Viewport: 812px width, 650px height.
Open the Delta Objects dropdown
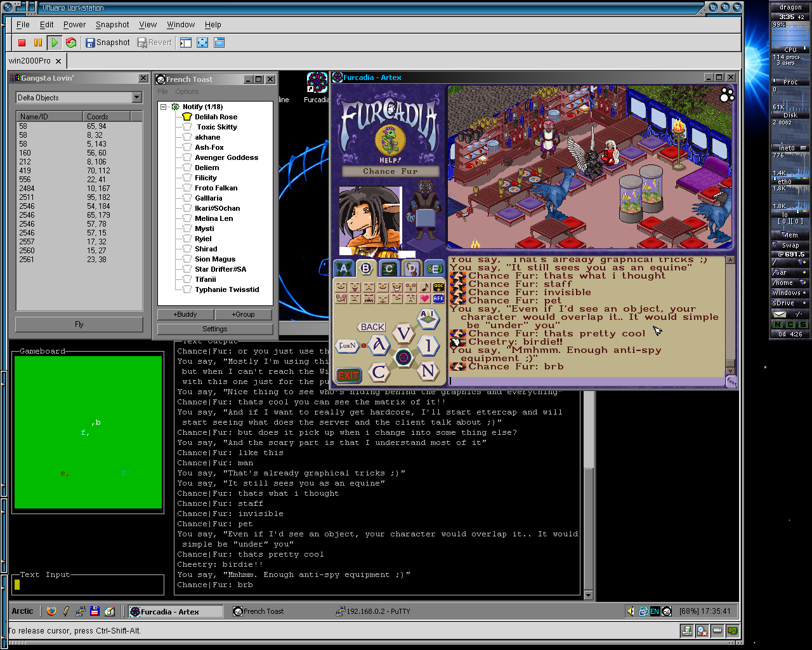136,97
